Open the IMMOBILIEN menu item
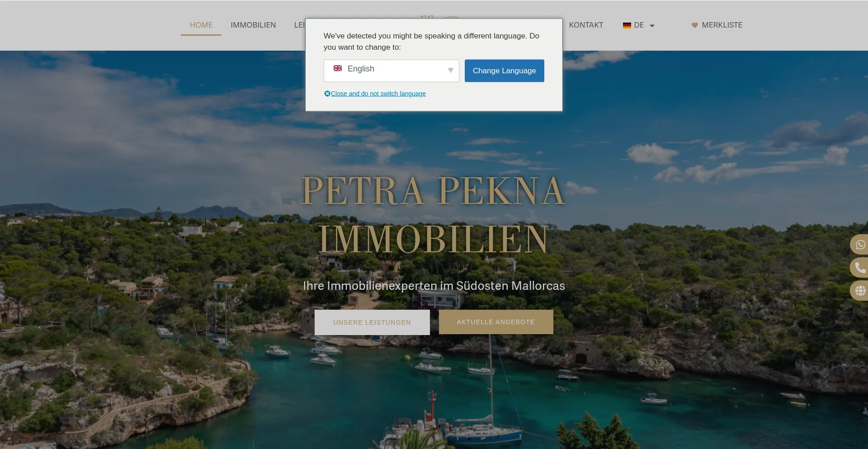This screenshot has width=868, height=449. (x=253, y=25)
